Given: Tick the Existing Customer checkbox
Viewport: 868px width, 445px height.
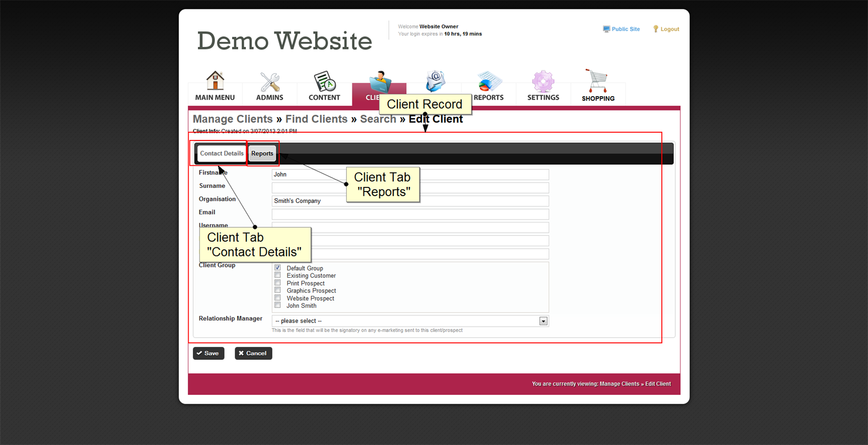Looking at the screenshot, I should coord(277,275).
